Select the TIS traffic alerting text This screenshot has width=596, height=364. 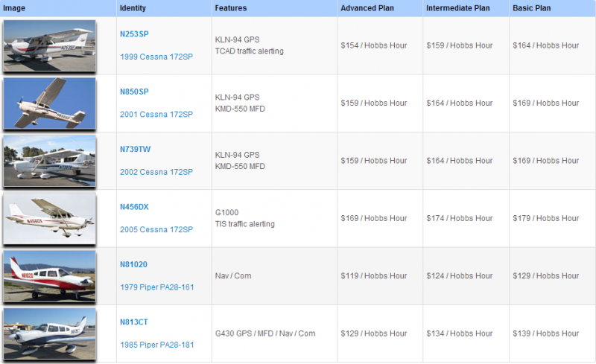pos(245,224)
